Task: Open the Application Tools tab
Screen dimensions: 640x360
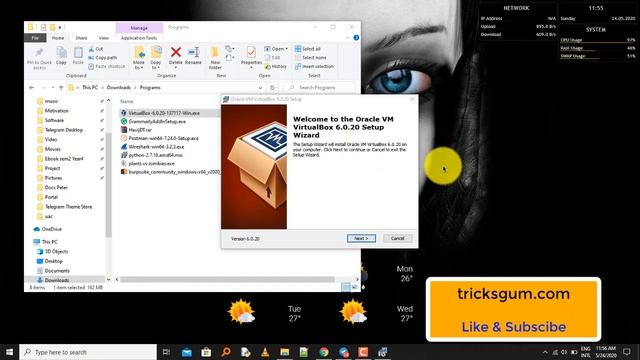Action: tap(139, 38)
